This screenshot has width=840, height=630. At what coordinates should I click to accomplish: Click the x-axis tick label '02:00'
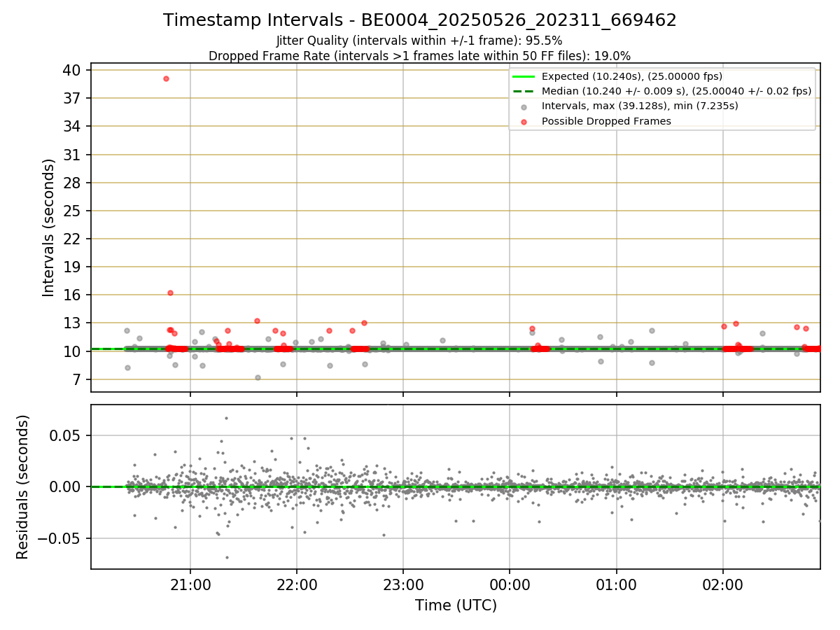722,584
